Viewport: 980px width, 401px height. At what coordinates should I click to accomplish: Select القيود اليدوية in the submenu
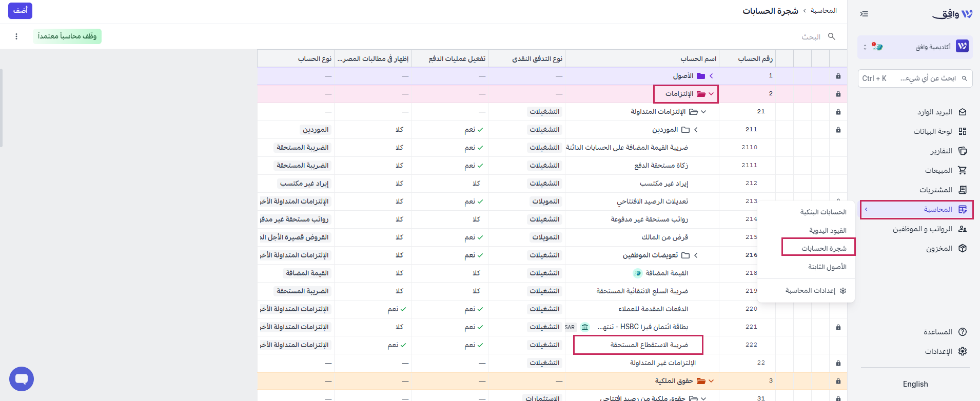coord(828,230)
